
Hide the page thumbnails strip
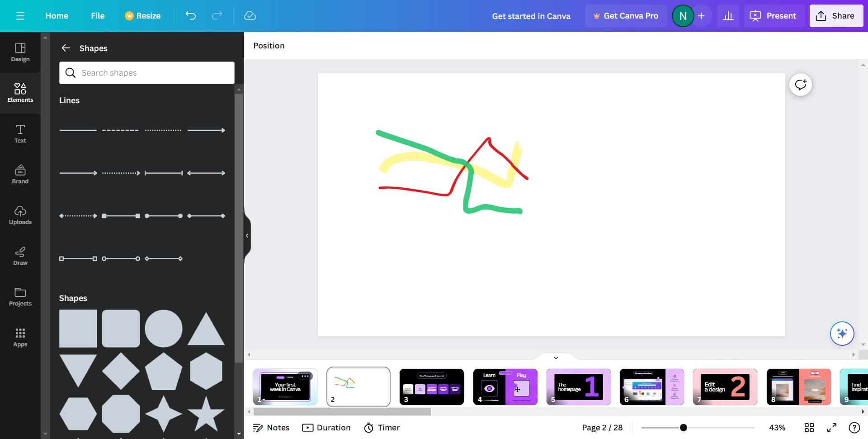[x=556, y=358]
